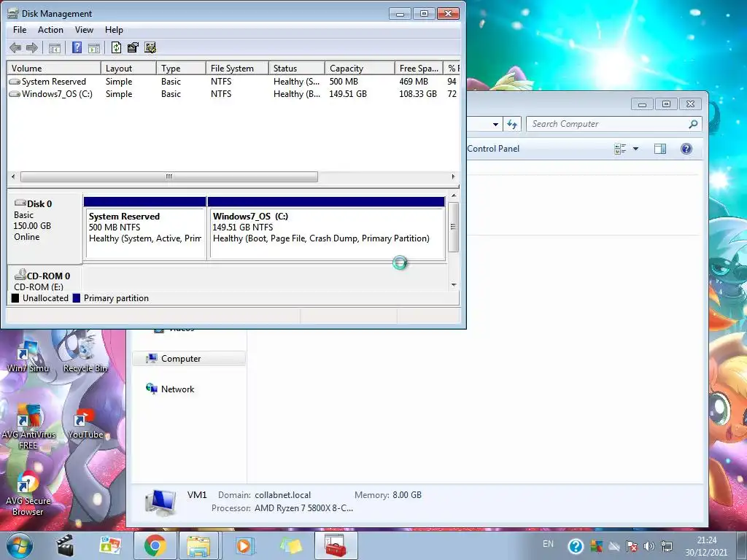
Task: Toggle the preview pane icon in Explorer
Action: [x=660, y=149]
